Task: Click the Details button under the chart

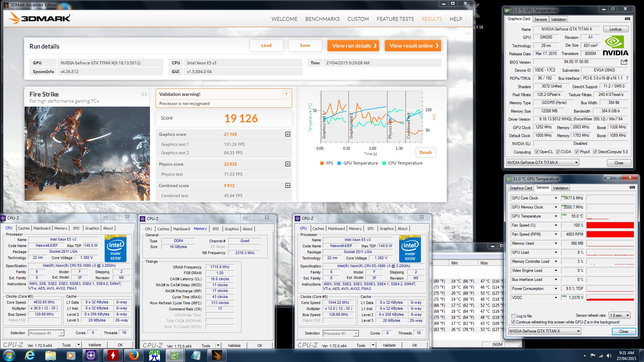Action: pyautogui.click(x=426, y=153)
